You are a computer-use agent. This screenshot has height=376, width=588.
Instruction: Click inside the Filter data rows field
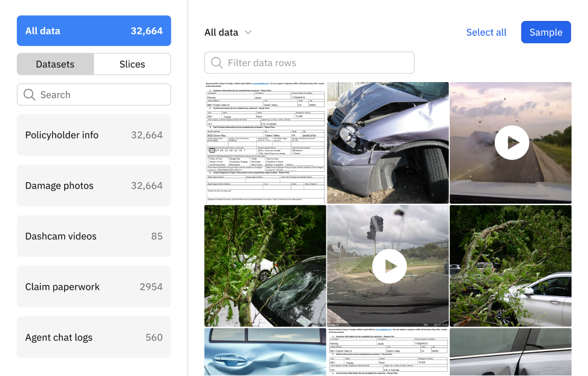(309, 63)
